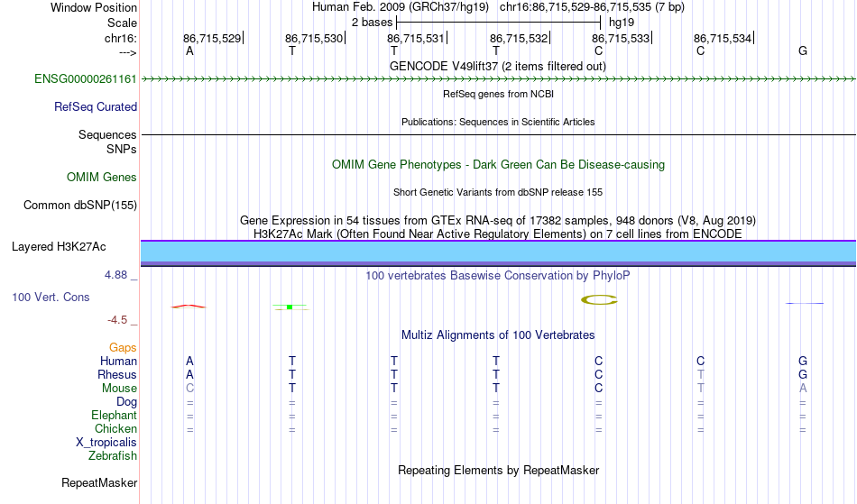This screenshot has height=504, width=857.
Task: Select the RepeatMasker track label
Action: (x=99, y=483)
